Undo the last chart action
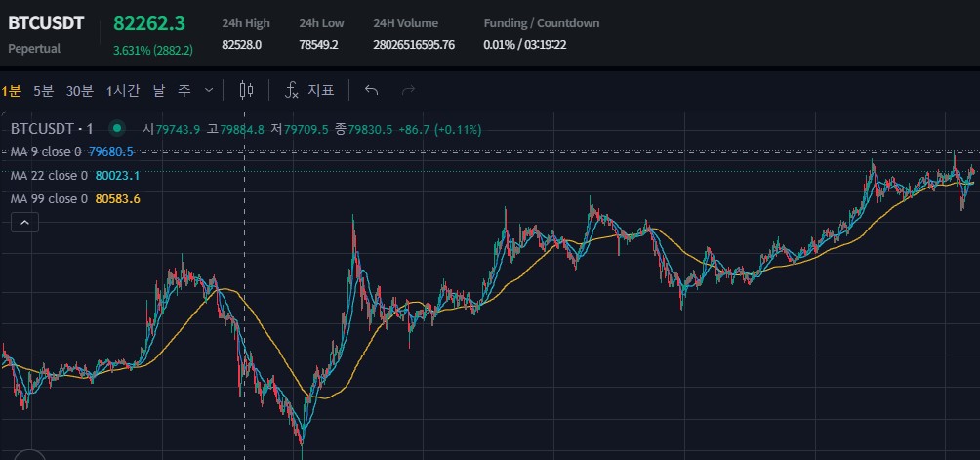 pyautogui.click(x=371, y=91)
